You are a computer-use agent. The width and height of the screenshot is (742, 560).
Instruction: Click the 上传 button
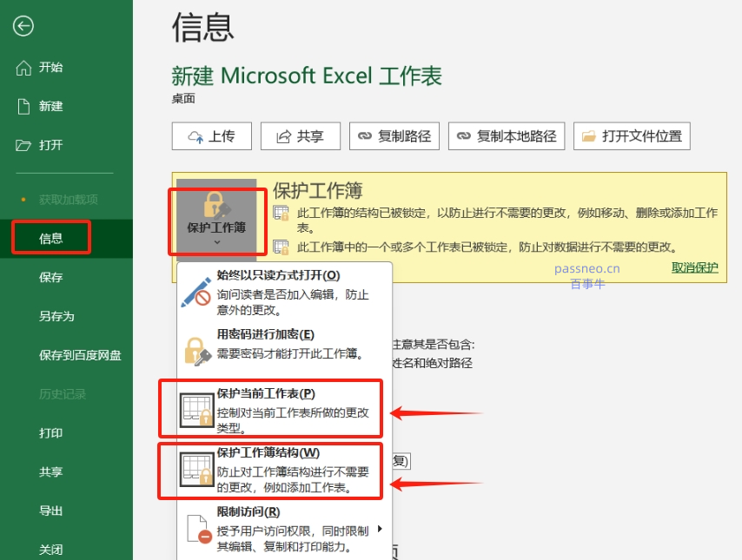coord(212,136)
